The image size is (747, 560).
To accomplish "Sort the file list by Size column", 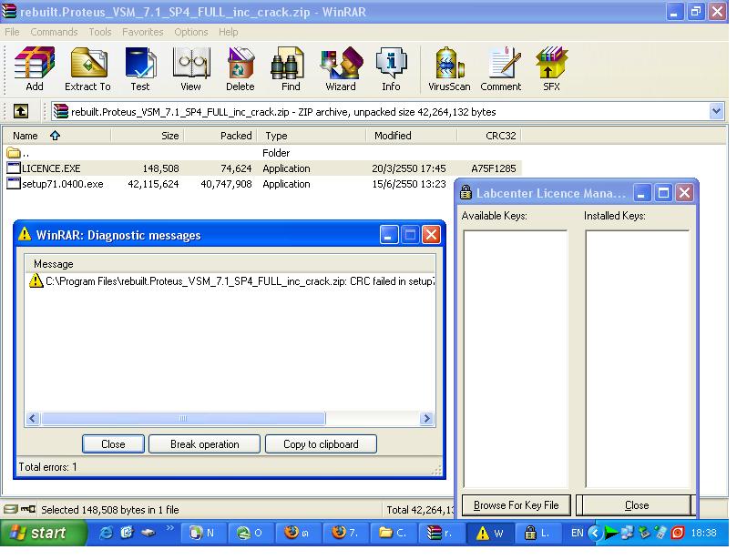I will [148, 136].
